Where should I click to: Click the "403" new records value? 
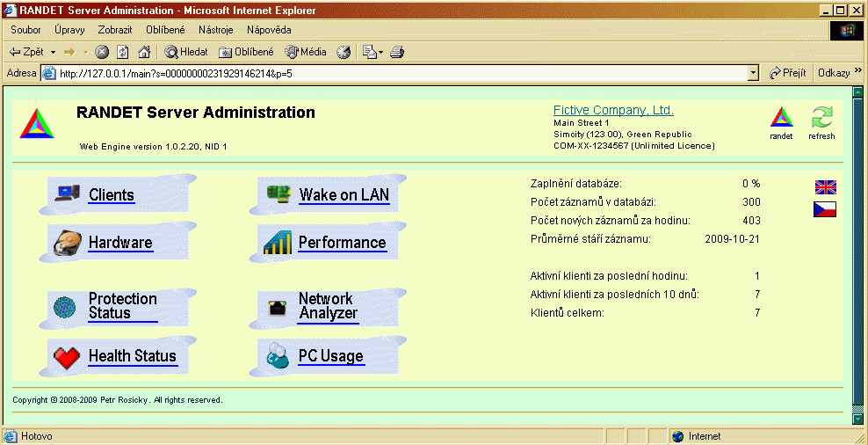752,221
